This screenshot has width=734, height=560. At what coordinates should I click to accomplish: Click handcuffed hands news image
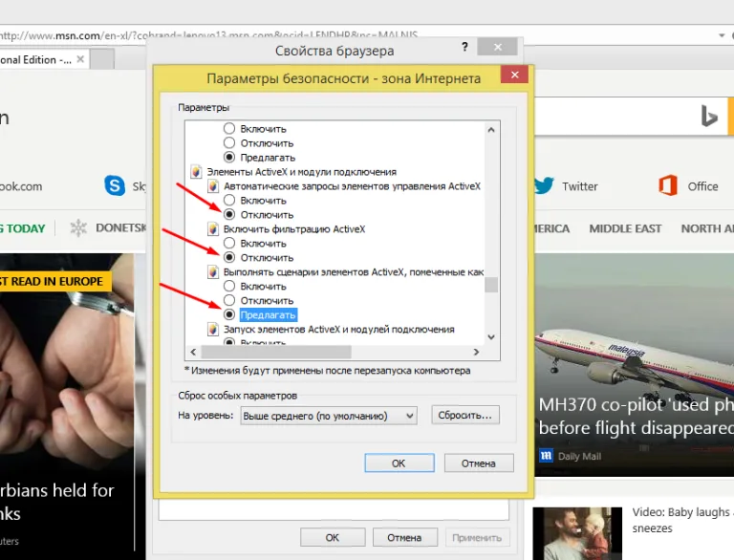coord(67,365)
